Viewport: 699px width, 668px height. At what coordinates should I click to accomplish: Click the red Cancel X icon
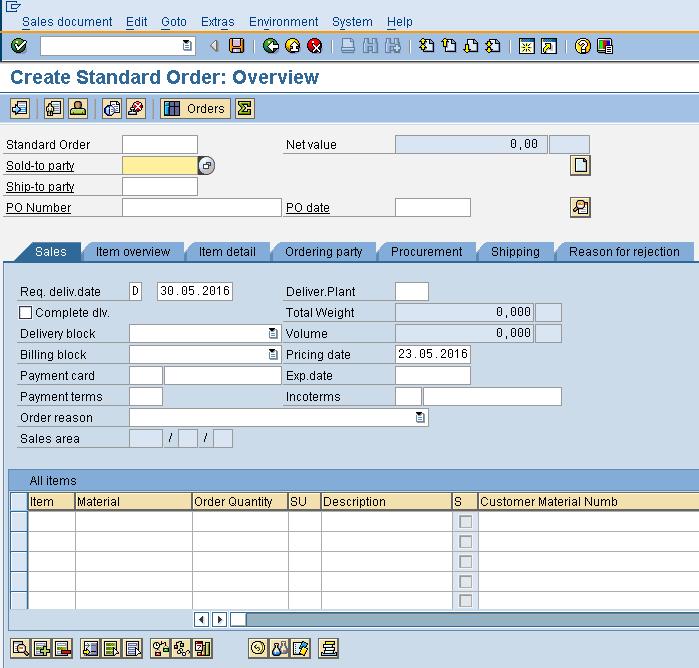pyautogui.click(x=315, y=45)
